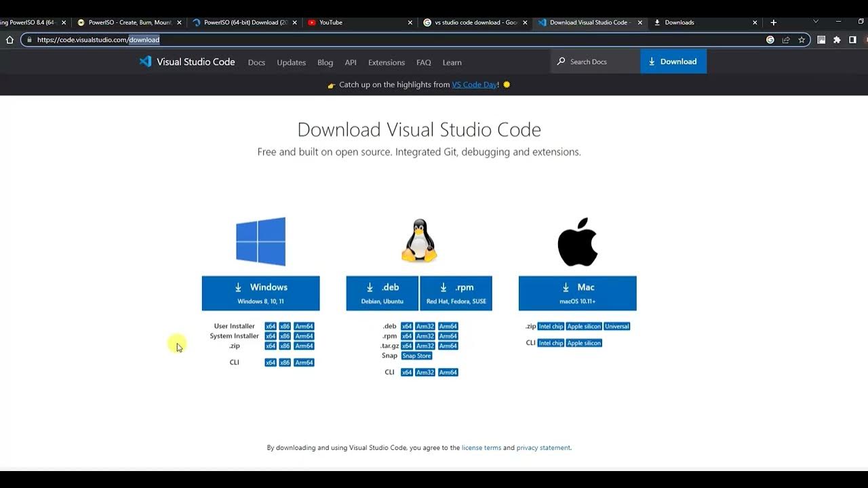Click the Download Visual Studio Code heading
Image resolution: width=868 pixels, height=488 pixels.
click(419, 129)
